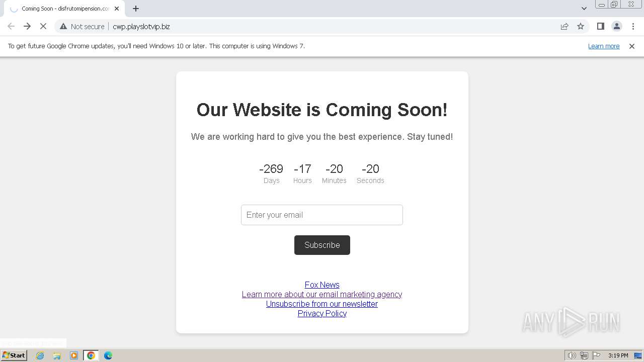644x362 pixels.
Task: Open the Privacy Policy link
Action: tap(322, 313)
